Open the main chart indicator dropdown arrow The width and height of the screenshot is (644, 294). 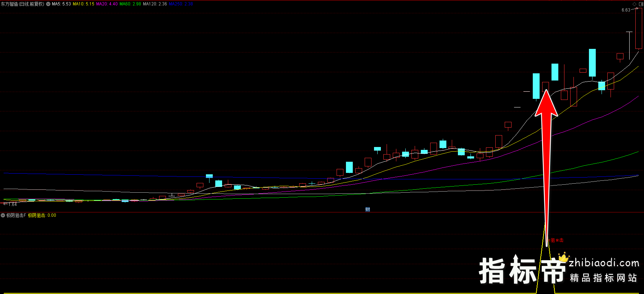(48, 4)
